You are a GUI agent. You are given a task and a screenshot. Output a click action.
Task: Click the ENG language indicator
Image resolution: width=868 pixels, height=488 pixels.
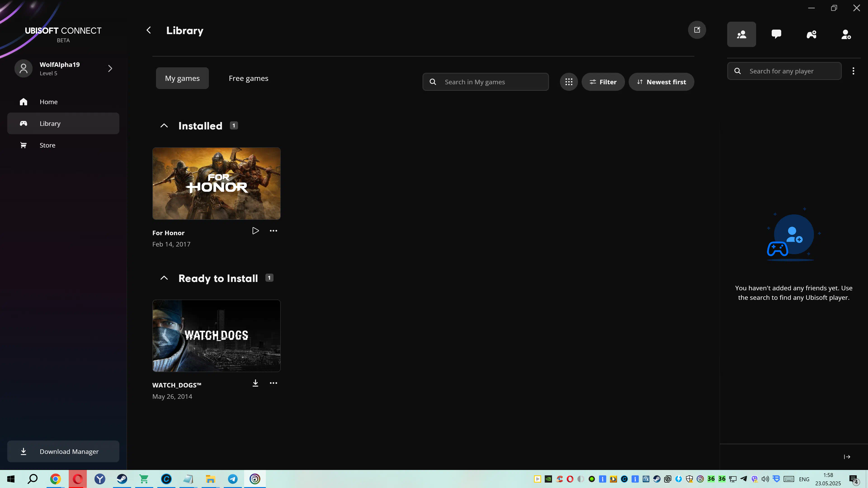pos(804,479)
